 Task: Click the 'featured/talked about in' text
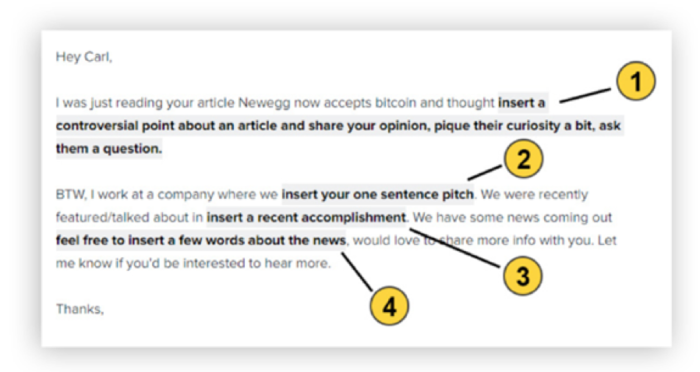(129, 217)
